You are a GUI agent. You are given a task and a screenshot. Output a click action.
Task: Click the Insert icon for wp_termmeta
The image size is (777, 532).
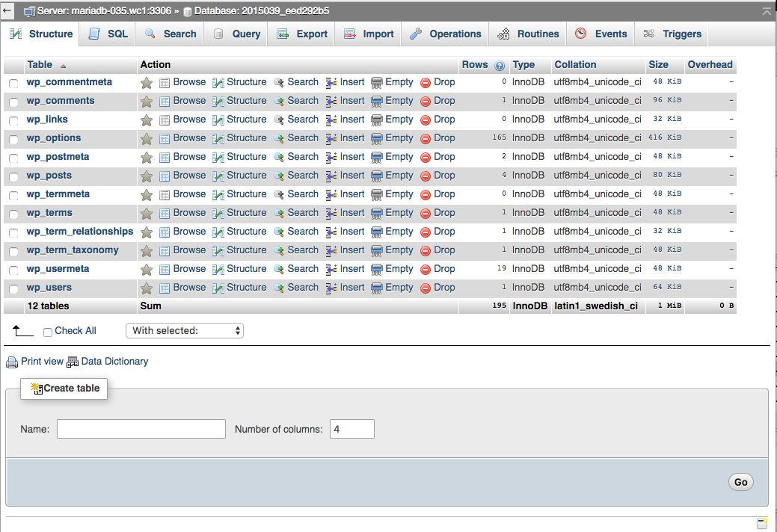tap(331, 195)
